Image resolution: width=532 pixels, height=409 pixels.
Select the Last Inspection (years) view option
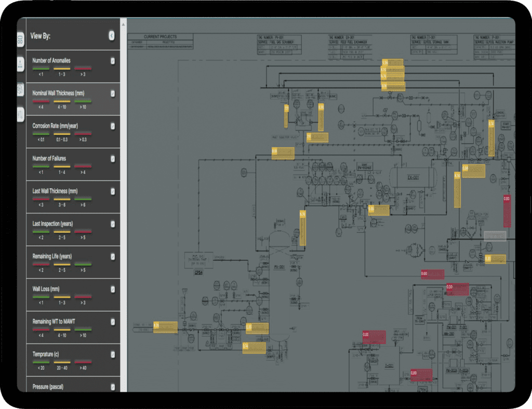(52, 224)
